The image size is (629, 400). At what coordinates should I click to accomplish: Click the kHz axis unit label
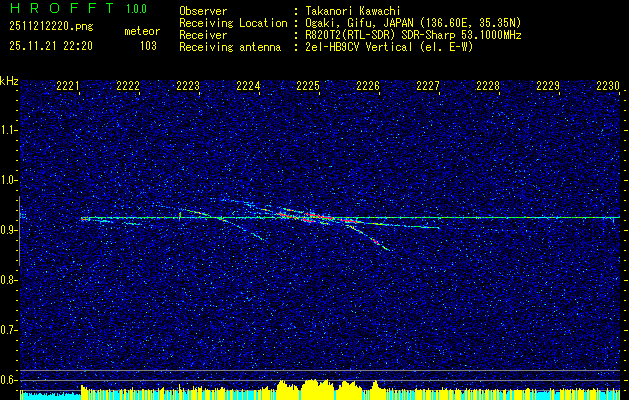[x=9, y=81]
